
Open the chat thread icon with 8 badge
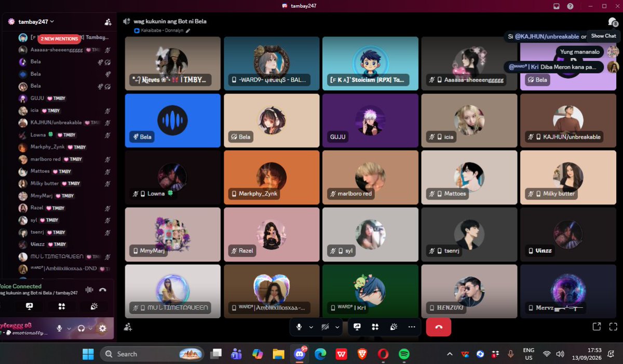[x=613, y=22]
